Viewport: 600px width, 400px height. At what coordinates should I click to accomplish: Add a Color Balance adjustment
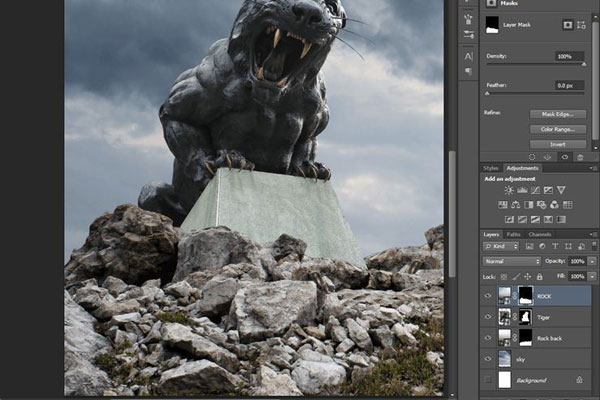[x=515, y=205]
